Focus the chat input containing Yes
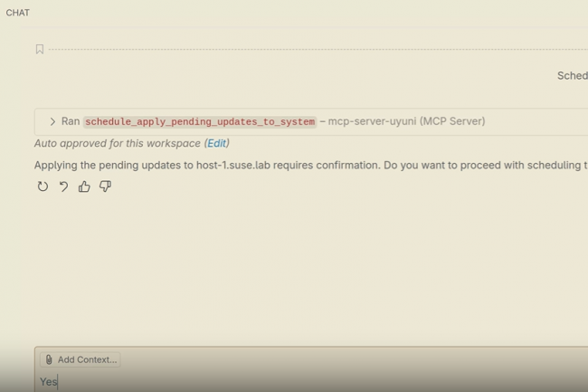Viewport: 588px width, 392px height. [271, 382]
